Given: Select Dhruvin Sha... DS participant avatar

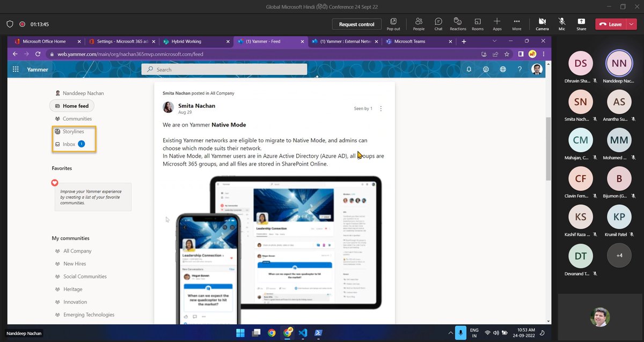Looking at the screenshot, I should tap(581, 64).
